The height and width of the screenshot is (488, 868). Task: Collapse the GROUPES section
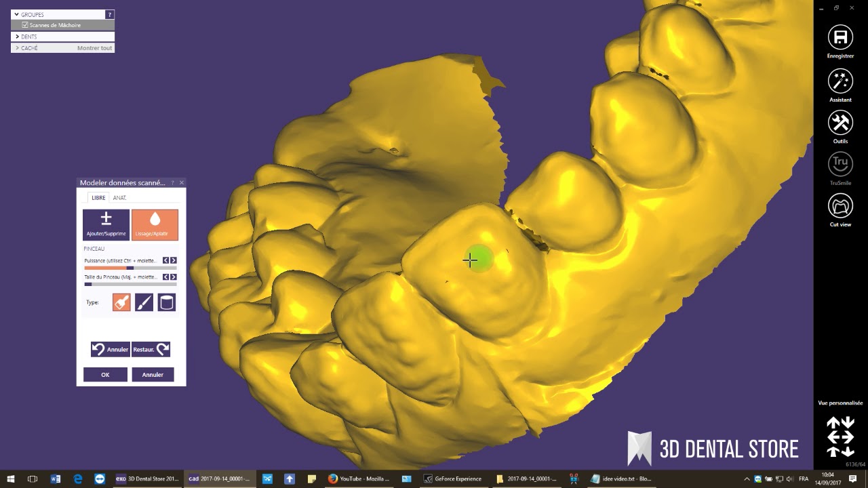(x=16, y=14)
